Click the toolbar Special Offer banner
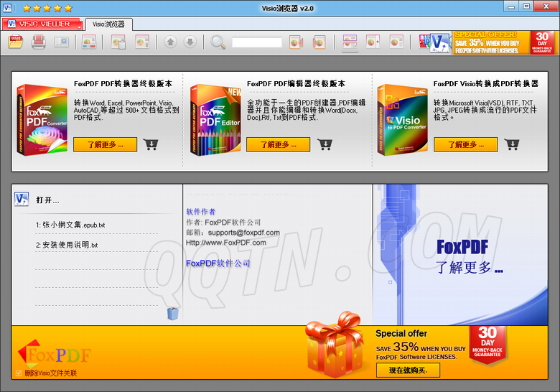Viewport: 560px width, 392px height. 504,42
